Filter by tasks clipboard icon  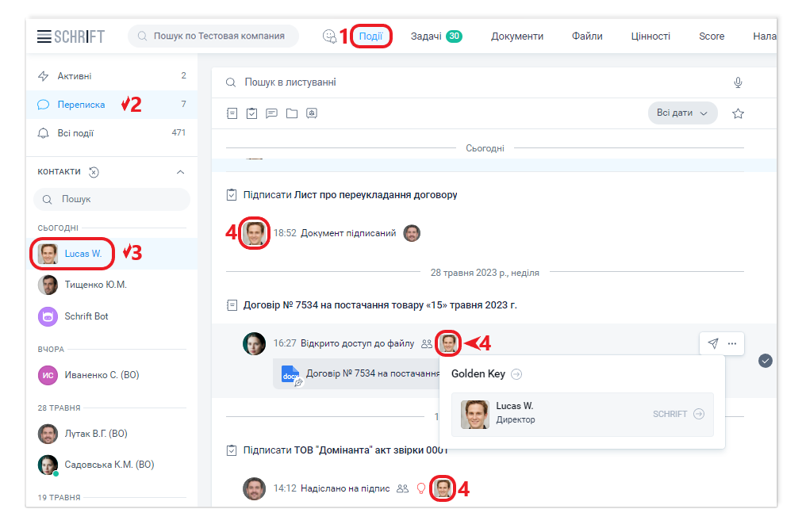point(251,113)
